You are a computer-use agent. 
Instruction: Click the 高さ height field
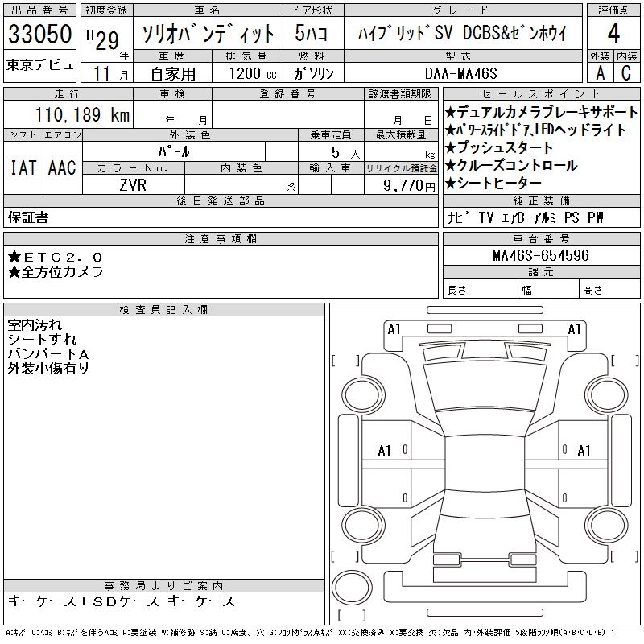tap(609, 290)
